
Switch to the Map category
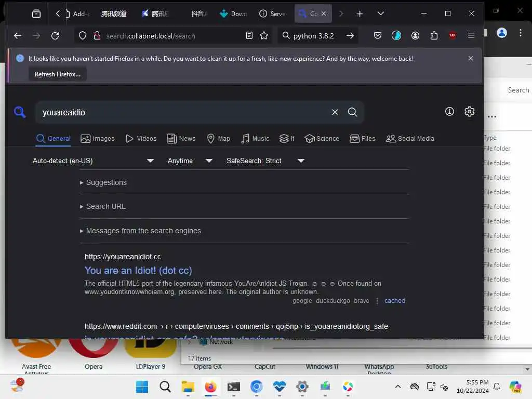point(219,138)
